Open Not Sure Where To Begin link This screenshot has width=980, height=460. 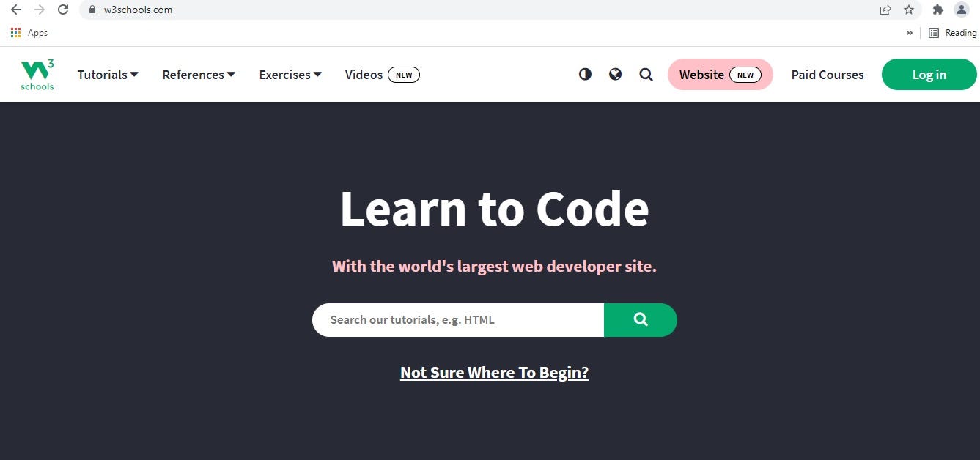click(x=494, y=373)
